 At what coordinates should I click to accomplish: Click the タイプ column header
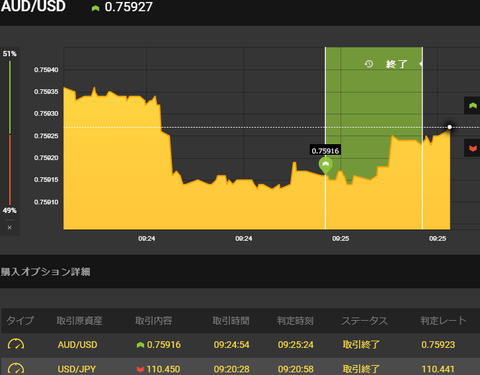(x=20, y=320)
